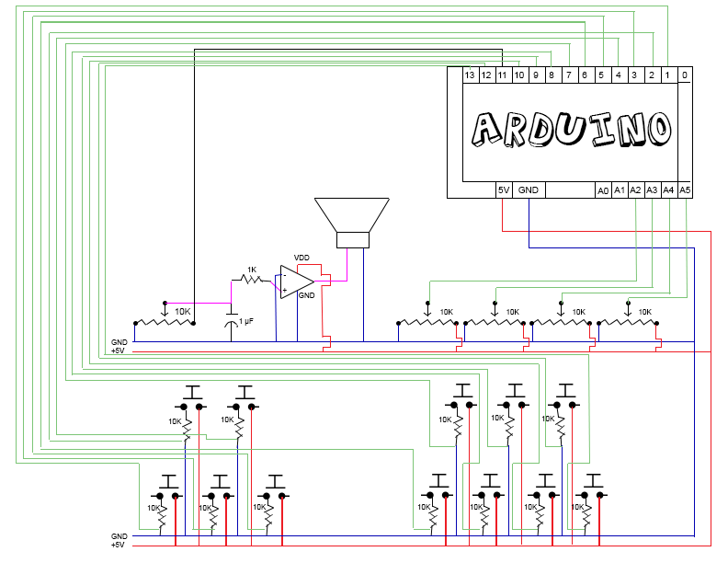Select the speaker symbol
Image resolution: width=728 pixels, height=563 pixels.
[352, 223]
